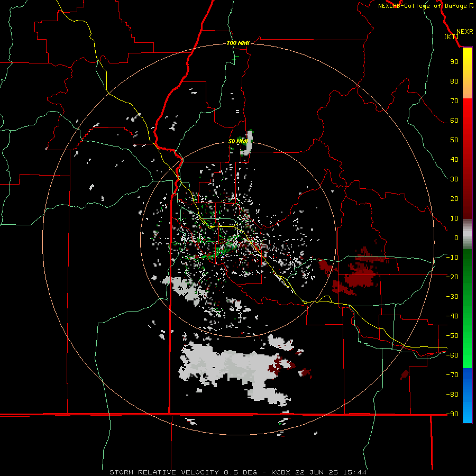Click the gray zero-velocity segment of the color bar
The height and width of the screenshot is (476, 476).
[467, 234]
